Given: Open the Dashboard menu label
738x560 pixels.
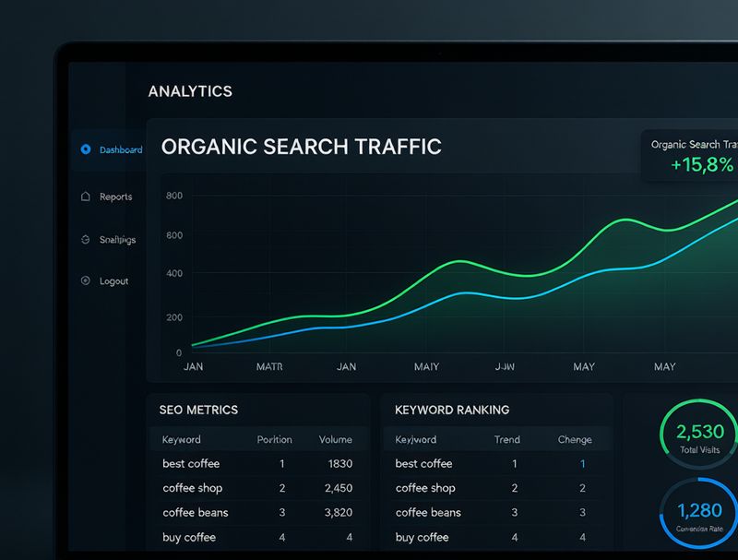Looking at the screenshot, I should (x=121, y=149).
